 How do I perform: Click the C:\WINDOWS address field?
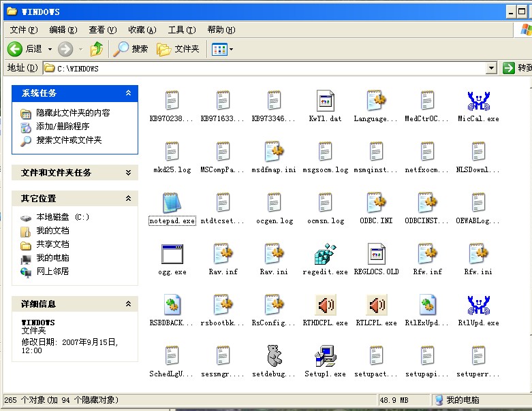coord(265,69)
